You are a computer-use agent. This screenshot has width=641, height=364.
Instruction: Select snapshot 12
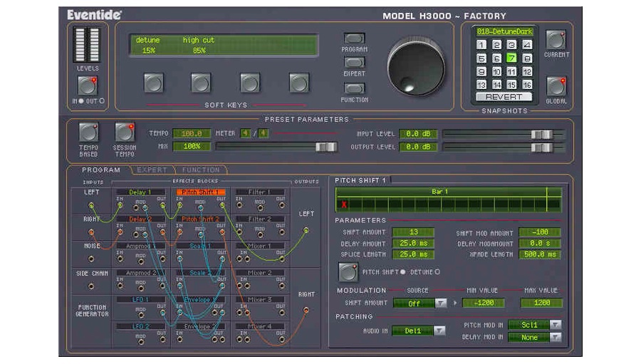(527, 71)
